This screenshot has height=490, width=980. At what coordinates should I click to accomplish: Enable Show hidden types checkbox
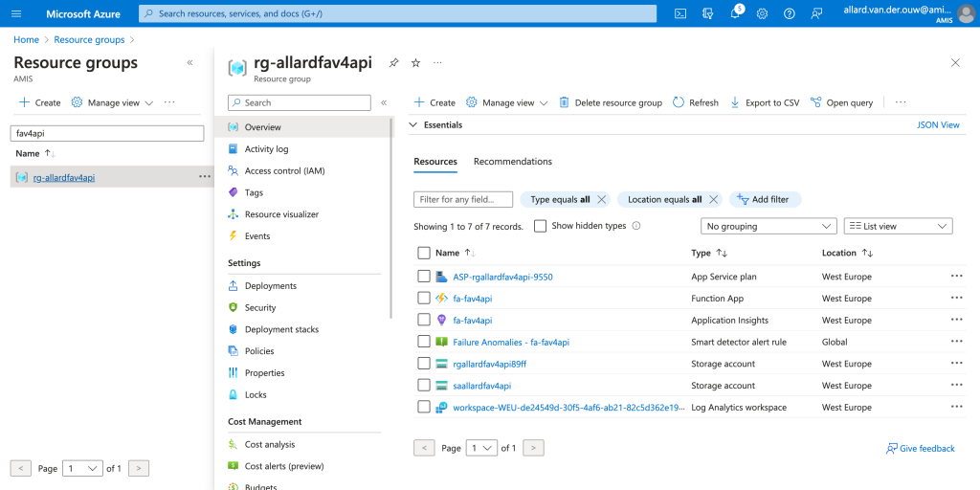pyautogui.click(x=541, y=226)
